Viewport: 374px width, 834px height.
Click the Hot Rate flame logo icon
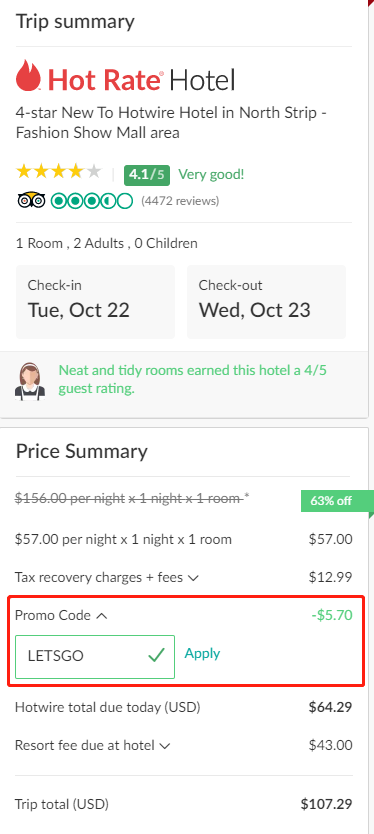point(29,76)
